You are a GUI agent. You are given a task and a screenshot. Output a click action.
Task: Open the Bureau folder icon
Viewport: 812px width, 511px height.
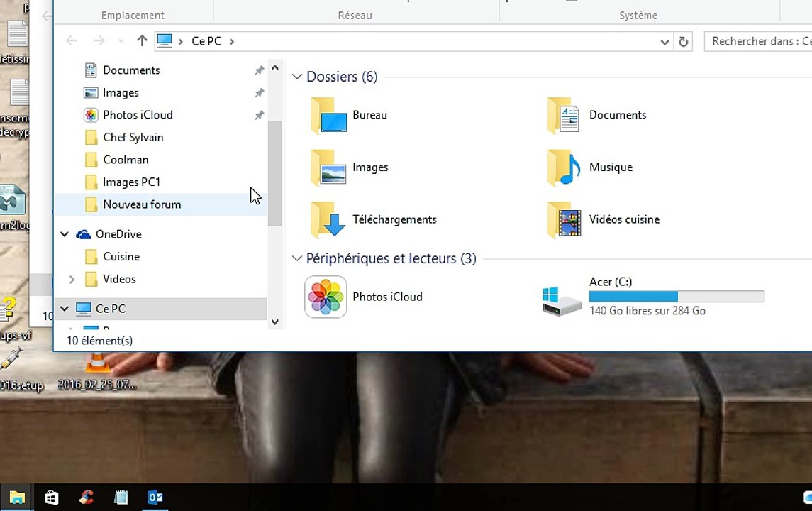click(329, 115)
